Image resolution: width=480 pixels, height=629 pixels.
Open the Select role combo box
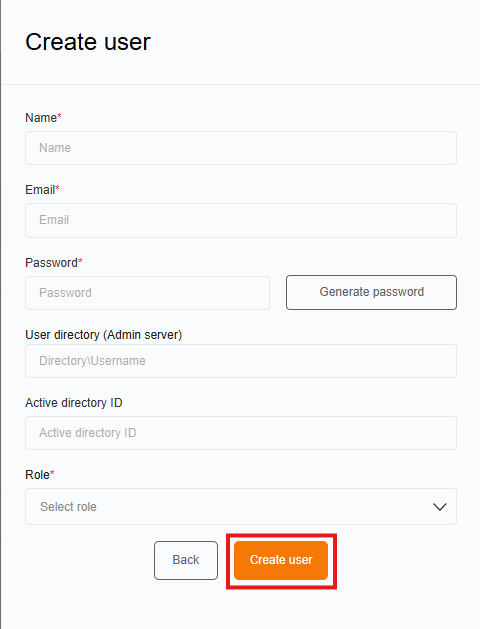pyautogui.click(x=241, y=506)
